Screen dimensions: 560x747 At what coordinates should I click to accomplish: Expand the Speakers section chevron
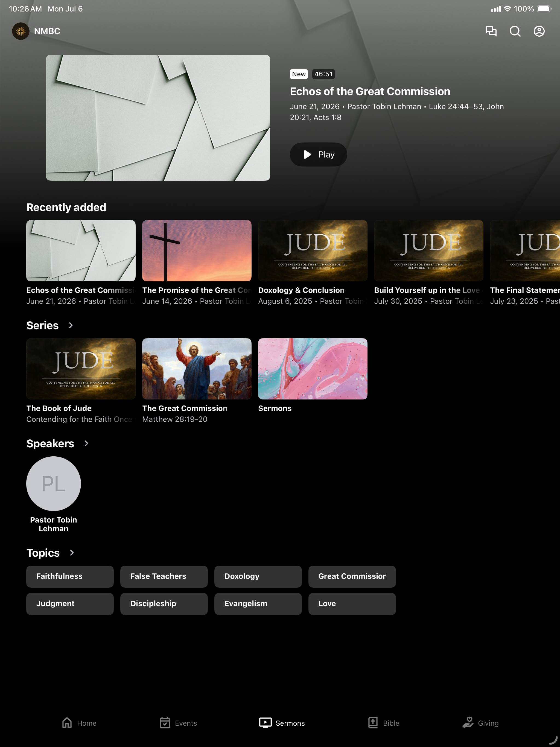[x=86, y=443]
